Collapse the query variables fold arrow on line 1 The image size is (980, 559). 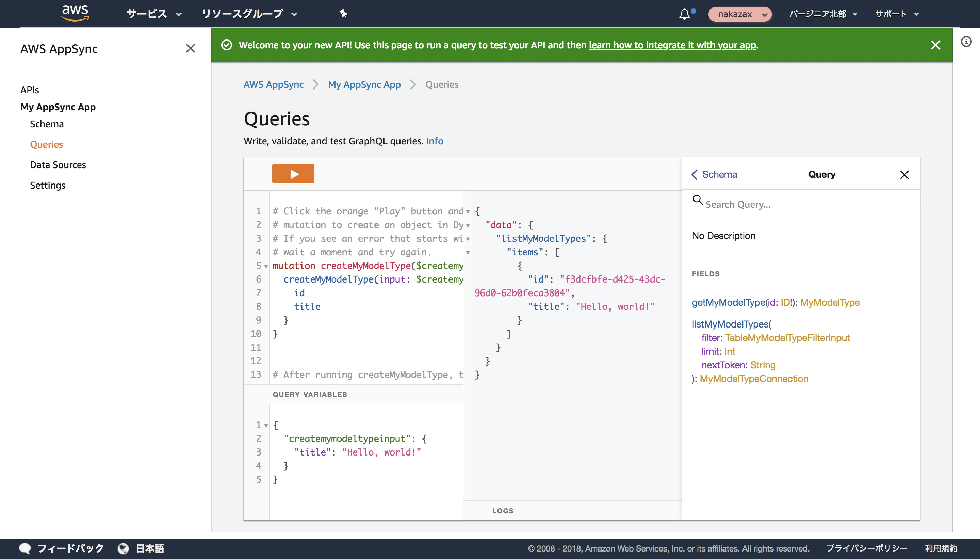coord(266,426)
